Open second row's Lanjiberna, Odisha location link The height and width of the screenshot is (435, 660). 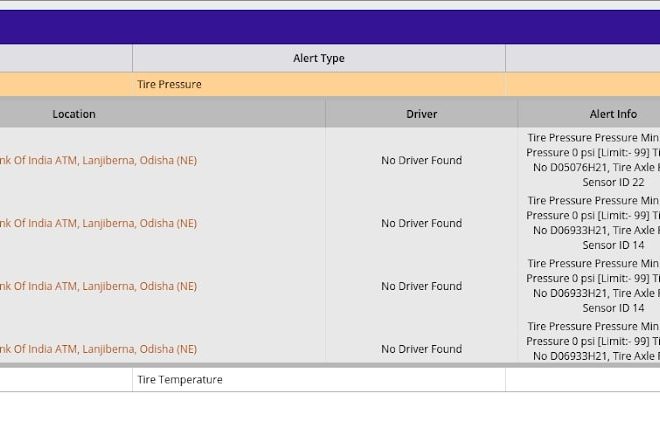pyautogui.click(x=98, y=223)
